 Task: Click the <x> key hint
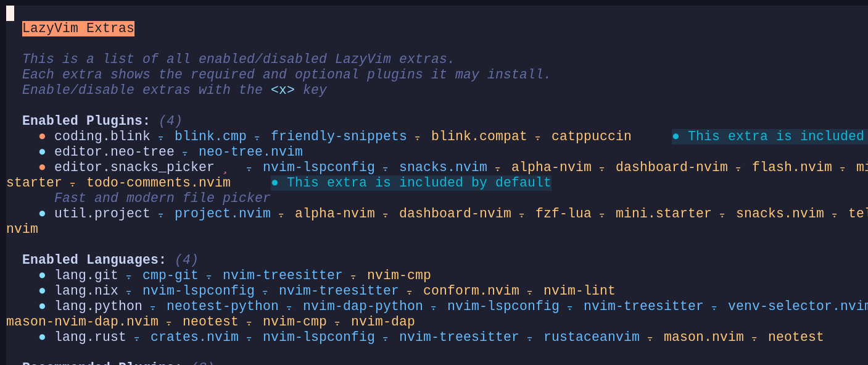[x=283, y=90]
